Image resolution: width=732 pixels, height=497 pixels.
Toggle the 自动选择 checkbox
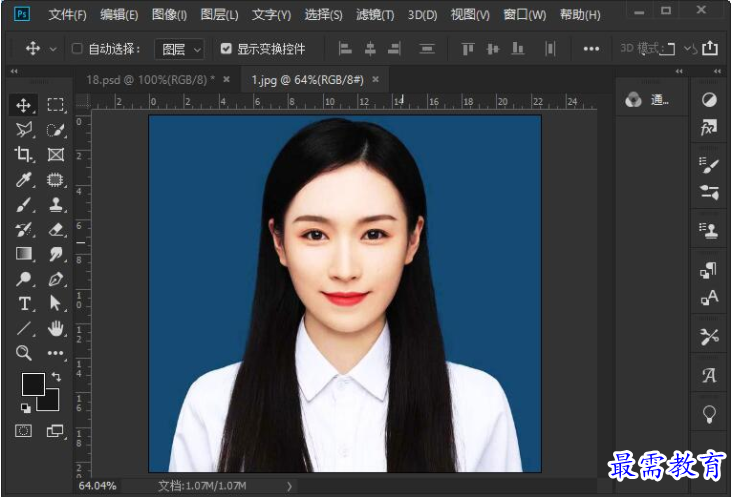pos(77,48)
